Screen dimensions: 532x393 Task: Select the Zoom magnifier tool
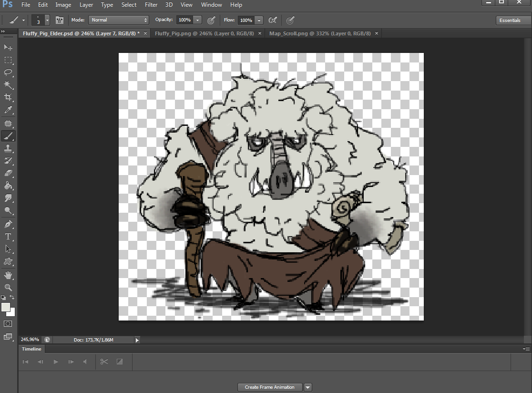8,287
